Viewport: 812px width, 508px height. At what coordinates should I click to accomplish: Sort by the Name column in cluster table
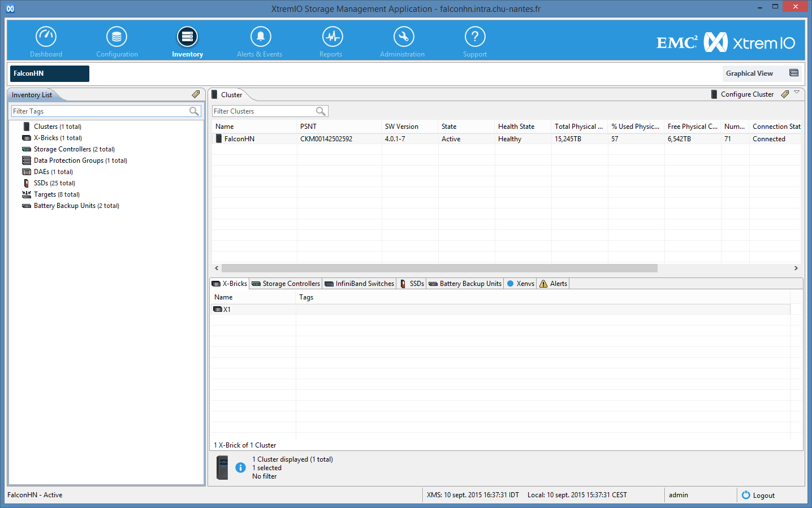pos(254,127)
